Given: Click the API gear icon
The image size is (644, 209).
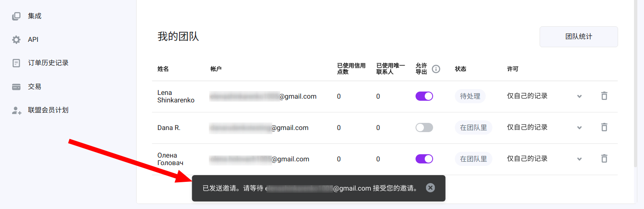Looking at the screenshot, I should pos(16,40).
